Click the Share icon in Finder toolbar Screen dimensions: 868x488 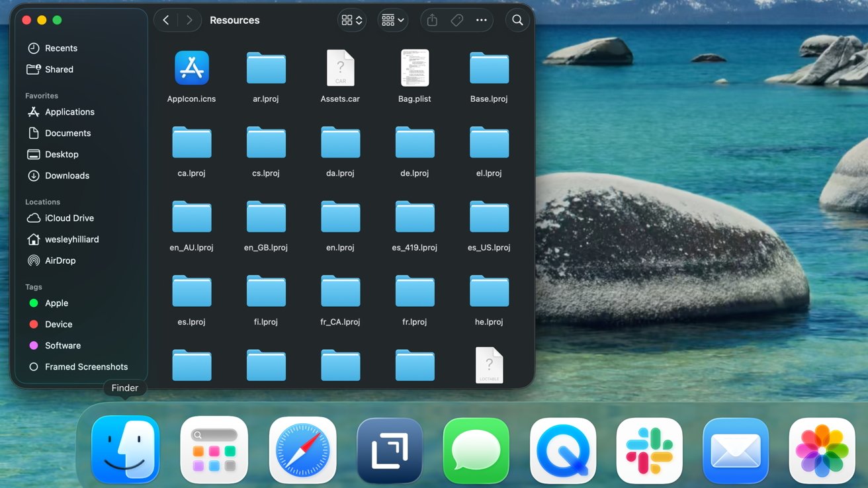click(432, 20)
